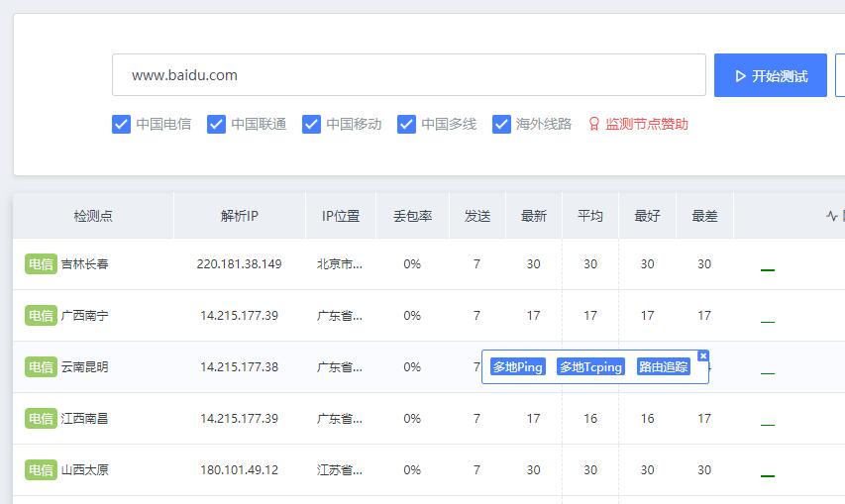Screen dimensions: 845x504
Task: Open the 监测节点赞助 link
Action: (x=647, y=124)
